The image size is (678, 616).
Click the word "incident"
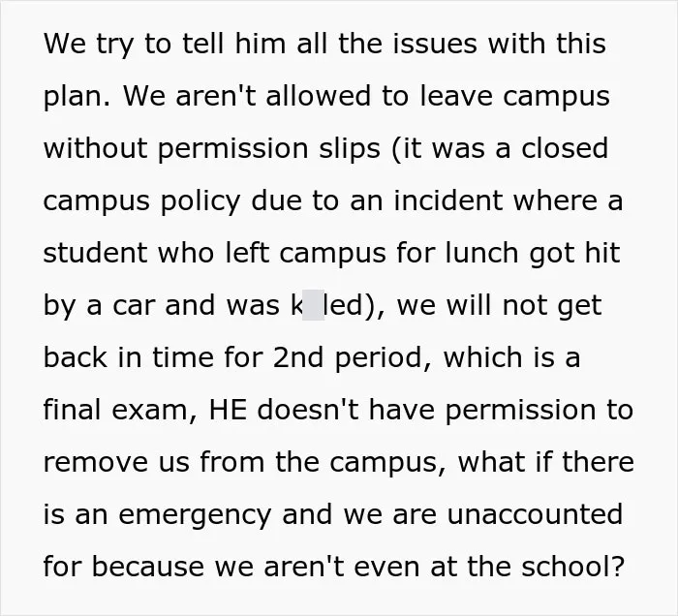tap(447, 200)
